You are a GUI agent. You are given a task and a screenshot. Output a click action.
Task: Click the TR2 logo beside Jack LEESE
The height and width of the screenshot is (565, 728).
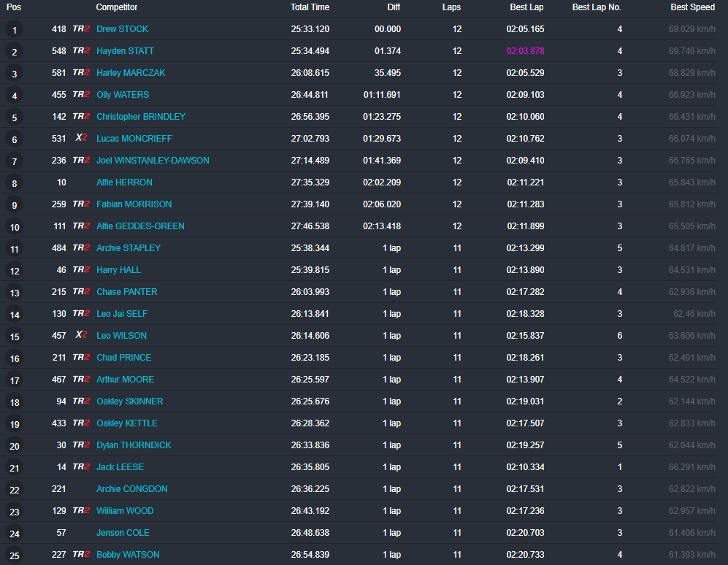tap(81, 467)
